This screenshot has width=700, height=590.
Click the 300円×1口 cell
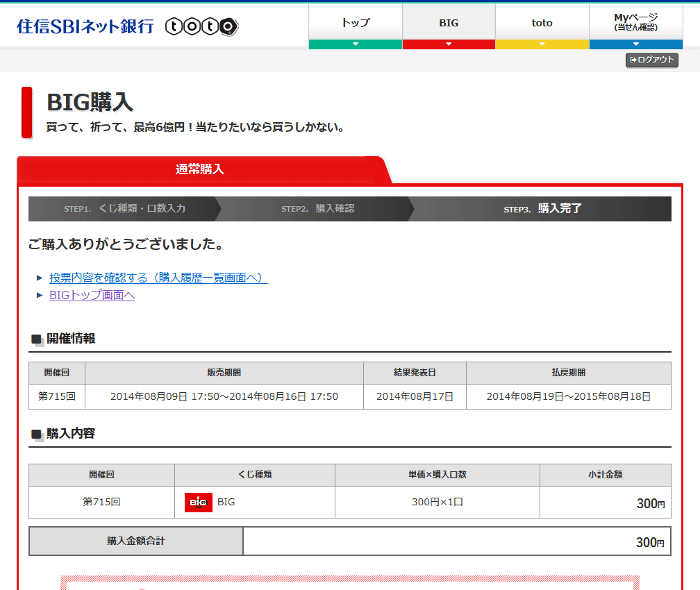437,502
